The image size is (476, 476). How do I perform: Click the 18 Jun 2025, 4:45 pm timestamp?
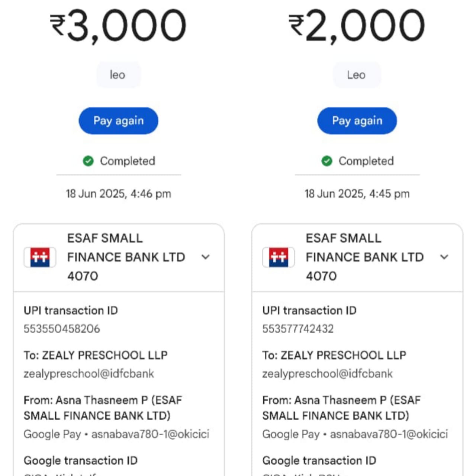pos(357,194)
